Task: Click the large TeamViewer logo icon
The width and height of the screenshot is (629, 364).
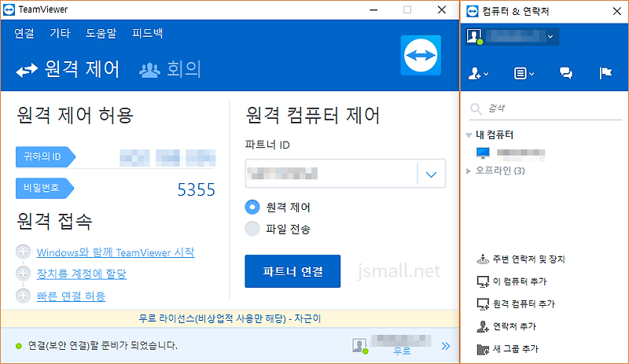Action: click(421, 55)
